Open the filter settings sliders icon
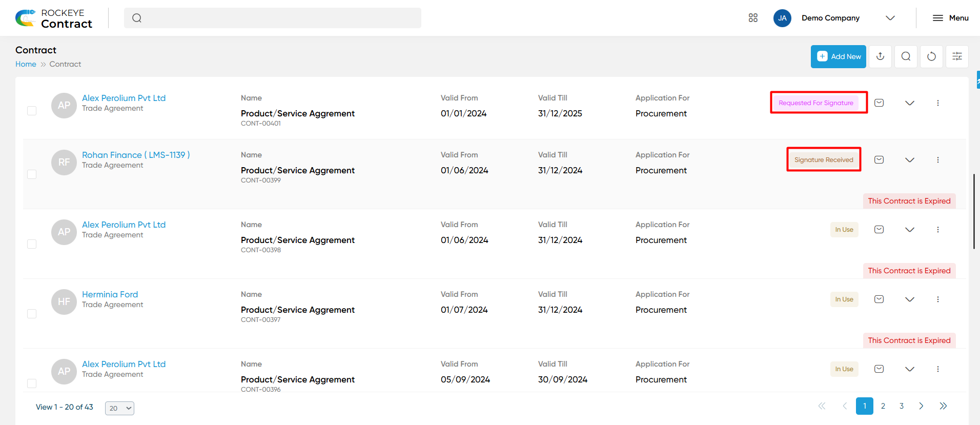 pos(957,56)
